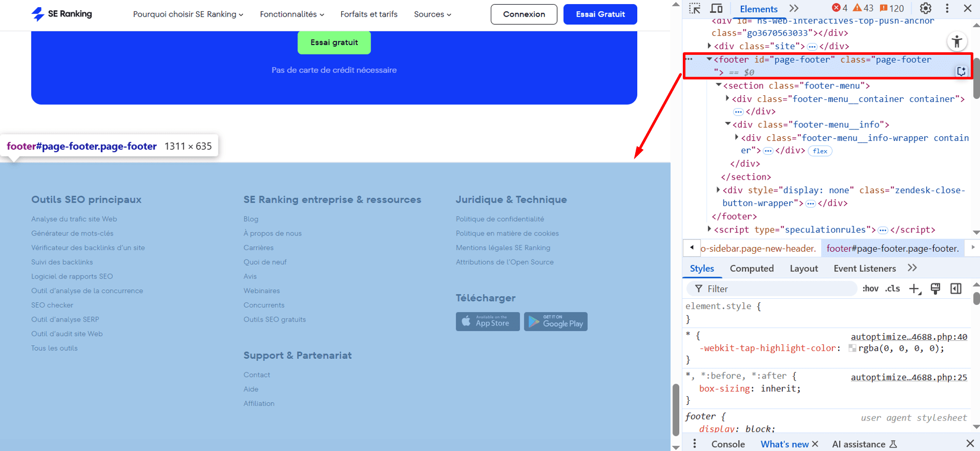Click the green Essai gratuit button
This screenshot has width=980, height=451.
334,42
